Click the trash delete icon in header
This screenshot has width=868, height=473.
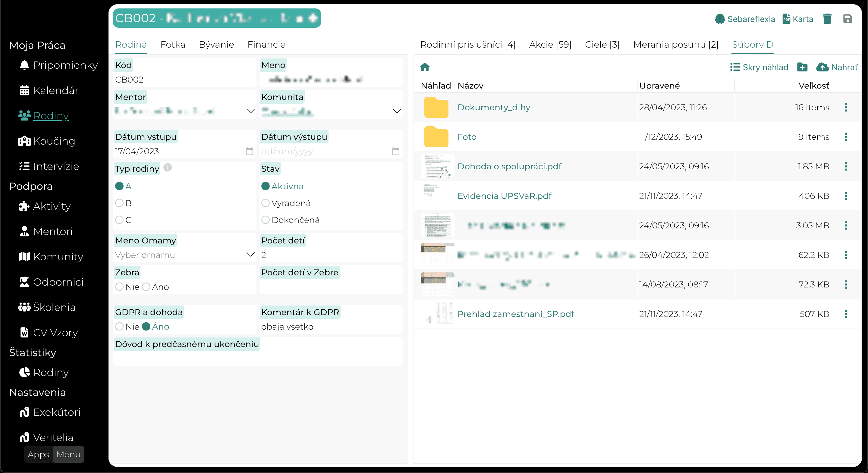click(827, 19)
